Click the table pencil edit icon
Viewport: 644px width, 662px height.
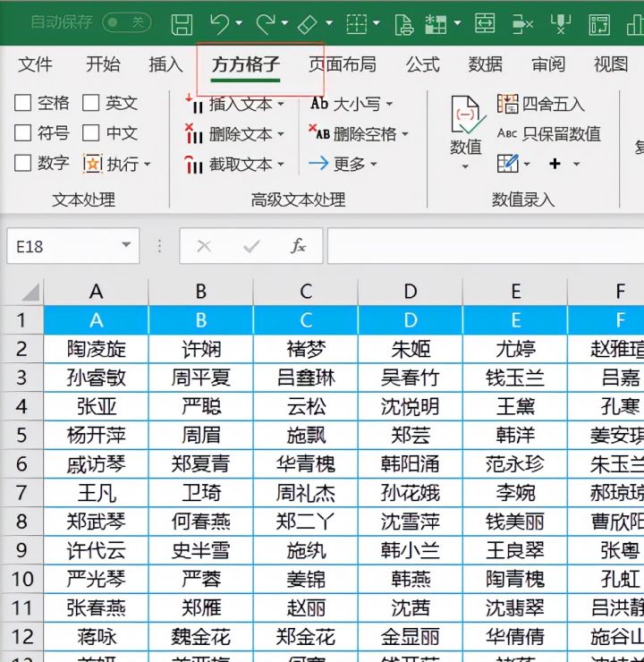click(x=508, y=164)
